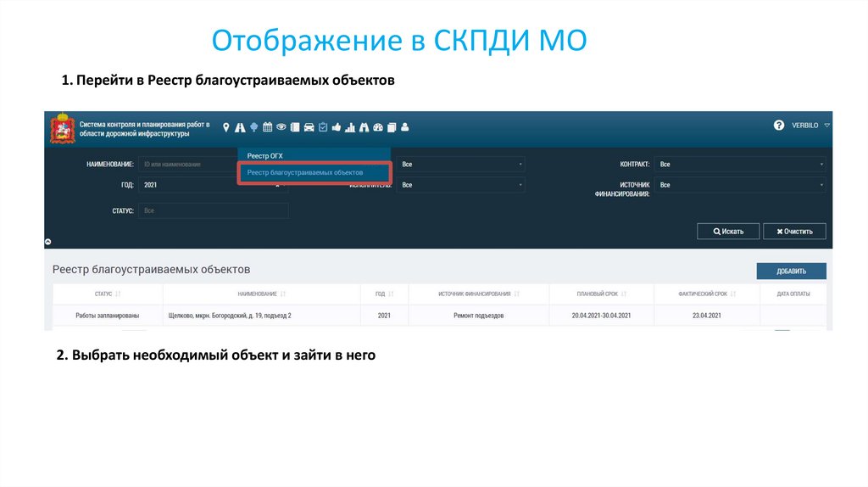Click the help question mark icon
Screen dimensions: 868x487
click(x=779, y=126)
